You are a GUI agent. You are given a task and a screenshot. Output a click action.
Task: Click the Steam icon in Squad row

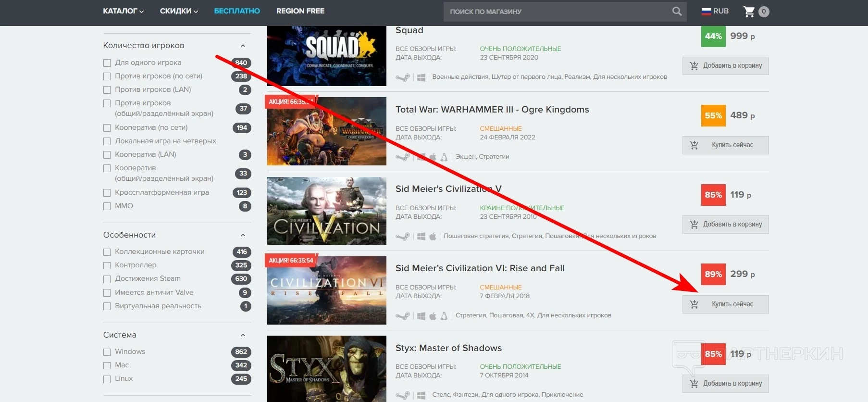(403, 77)
